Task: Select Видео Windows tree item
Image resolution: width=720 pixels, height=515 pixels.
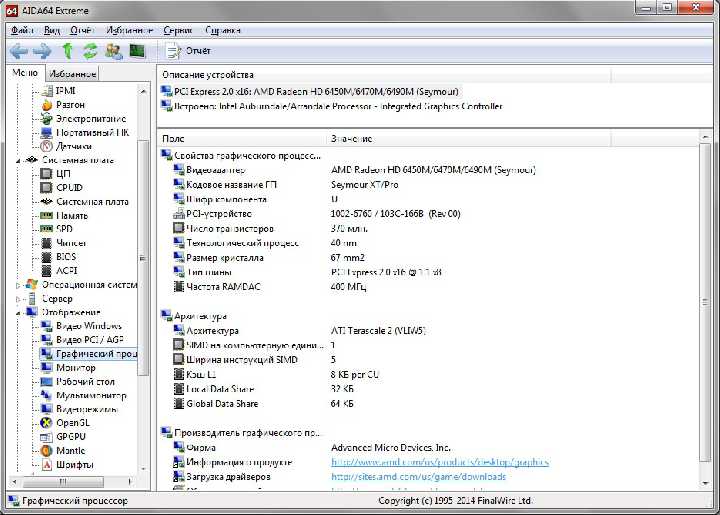Action: 81,326
